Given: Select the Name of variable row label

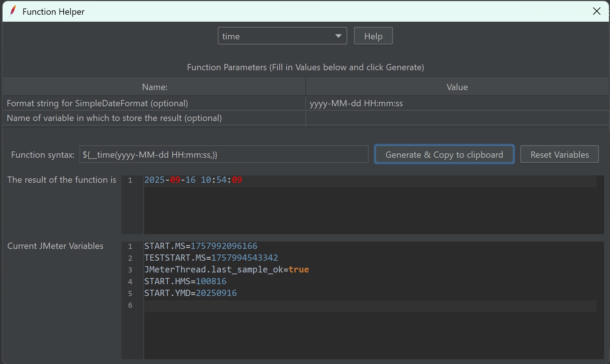Looking at the screenshot, I should tap(114, 118).
